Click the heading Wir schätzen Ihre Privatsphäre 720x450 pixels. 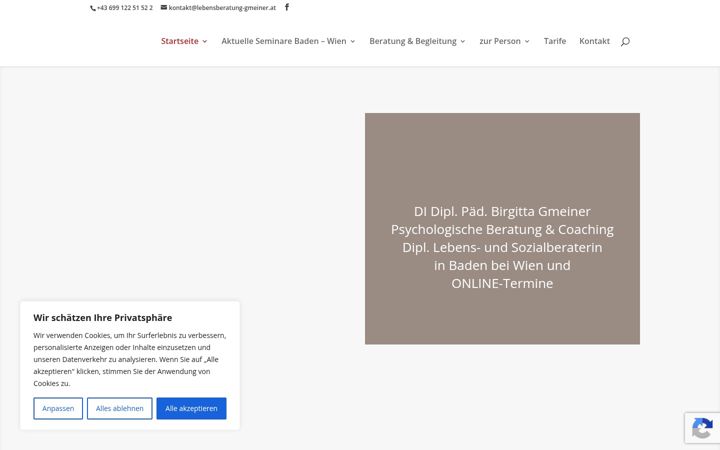pos(102,318)
